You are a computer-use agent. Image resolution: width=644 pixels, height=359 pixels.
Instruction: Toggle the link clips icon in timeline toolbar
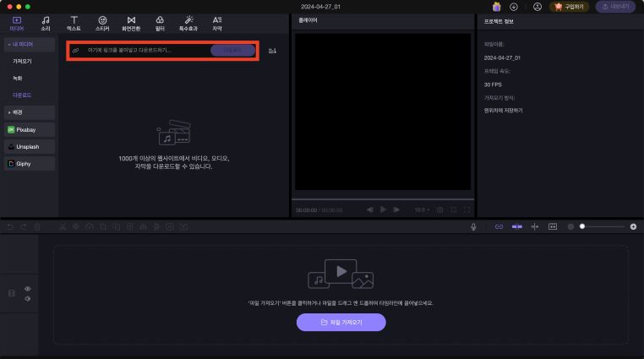click(x=499, y=227)
